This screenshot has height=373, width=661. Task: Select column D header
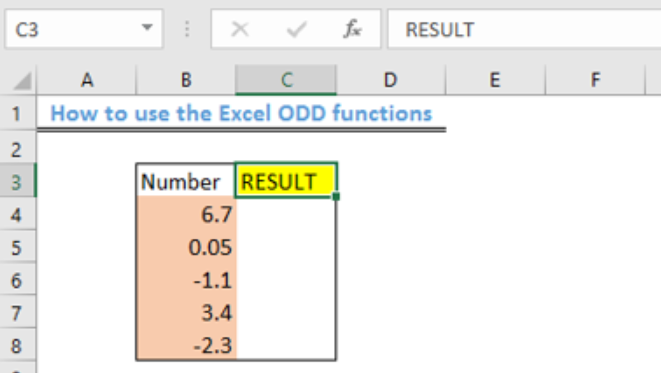point(390,80)
